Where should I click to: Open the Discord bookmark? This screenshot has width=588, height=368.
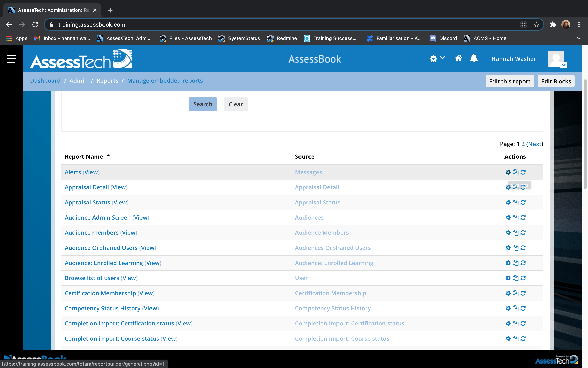443,38
